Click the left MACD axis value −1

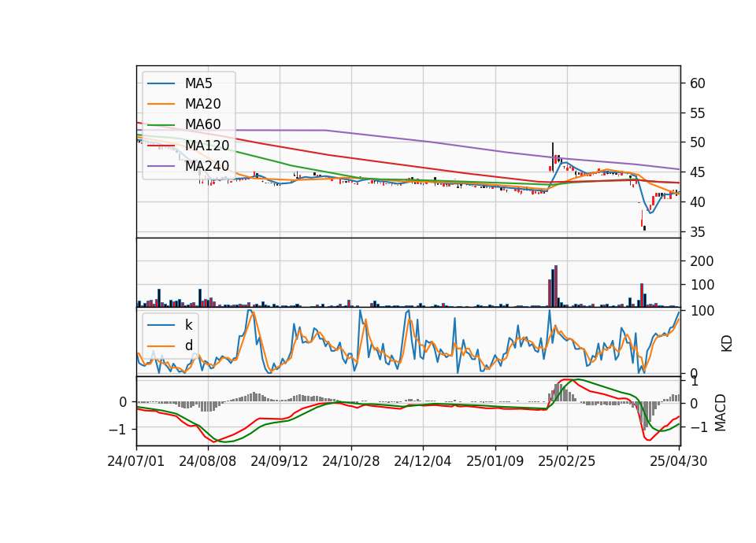pyautogui.click(x=117, y=429)
